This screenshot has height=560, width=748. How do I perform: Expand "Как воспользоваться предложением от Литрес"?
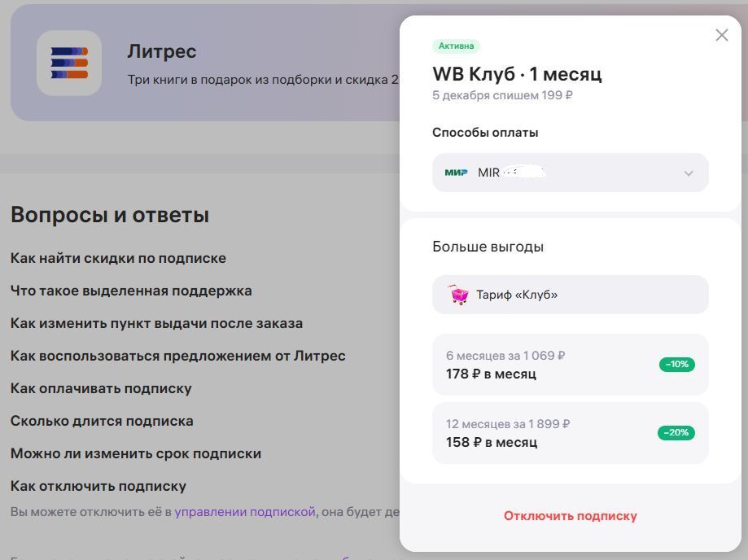click(x=177, y=356)
